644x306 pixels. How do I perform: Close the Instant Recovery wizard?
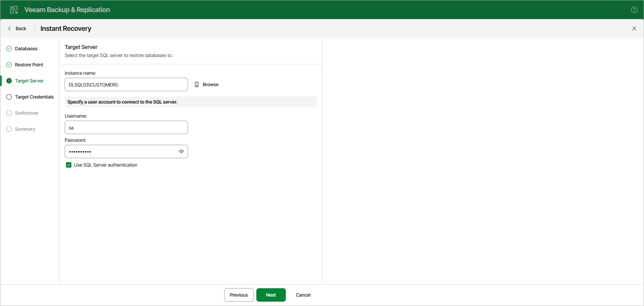634,28
